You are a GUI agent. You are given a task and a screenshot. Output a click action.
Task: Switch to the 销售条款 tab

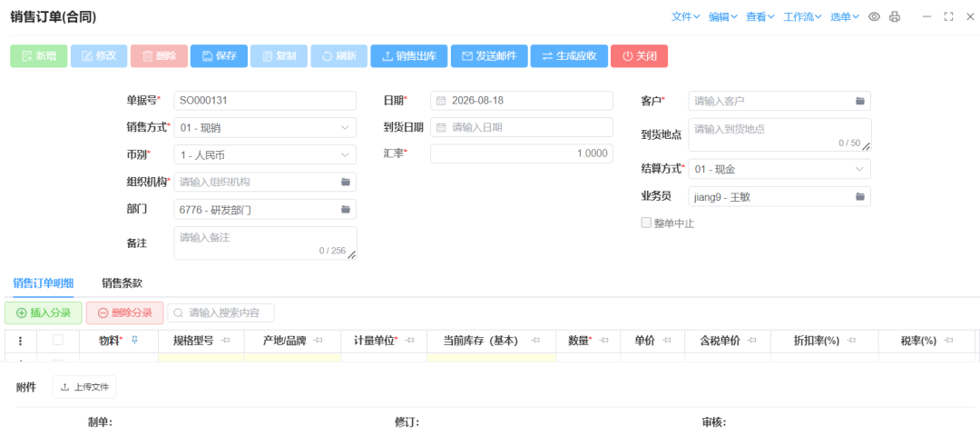click(122, 282)
